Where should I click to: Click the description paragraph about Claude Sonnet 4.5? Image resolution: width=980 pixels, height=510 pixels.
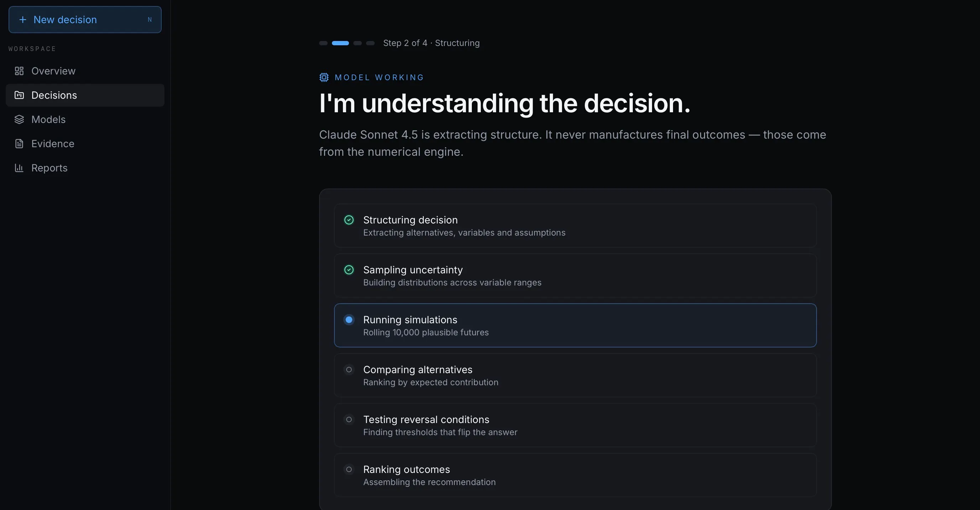tap(573, 143)
